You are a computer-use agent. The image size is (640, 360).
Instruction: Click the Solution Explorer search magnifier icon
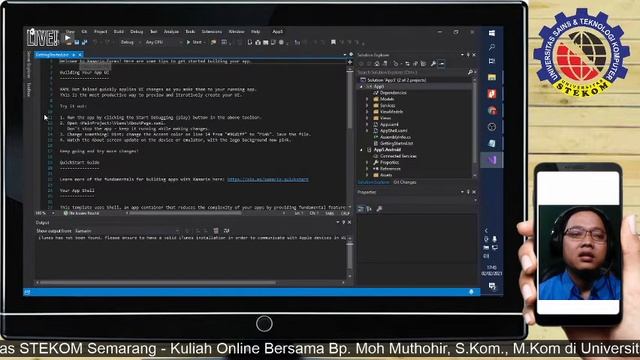coord(470,72)
